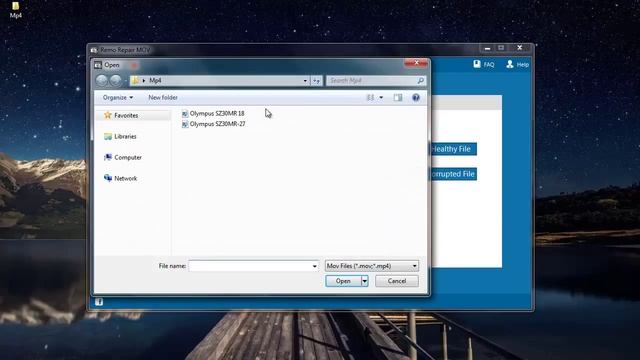Click the change view icon in the toolbar

tap(370, 98)
